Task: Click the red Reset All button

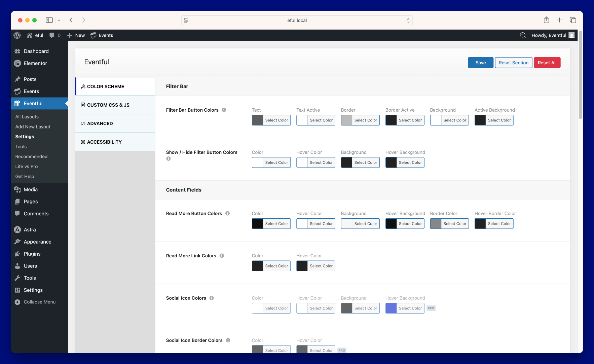Action: point(547,63)
